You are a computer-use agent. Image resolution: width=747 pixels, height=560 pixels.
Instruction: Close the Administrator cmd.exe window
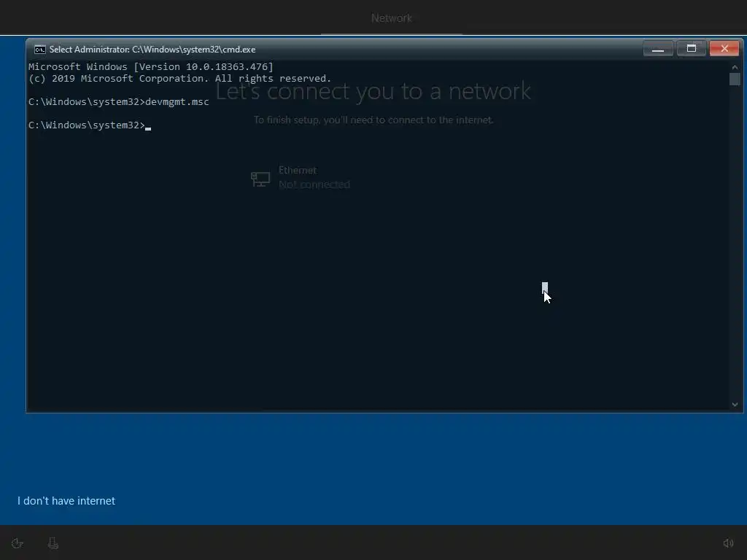(724, 49)
